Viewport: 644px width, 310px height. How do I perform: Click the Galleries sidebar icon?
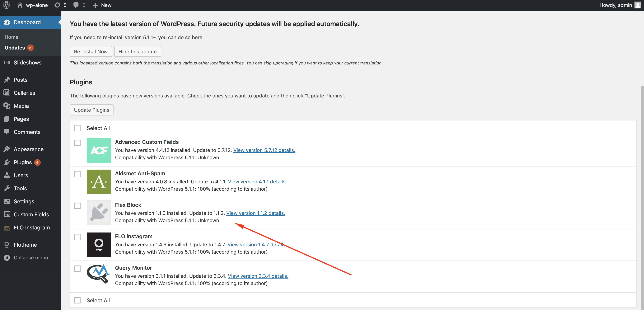pos(7,93)
